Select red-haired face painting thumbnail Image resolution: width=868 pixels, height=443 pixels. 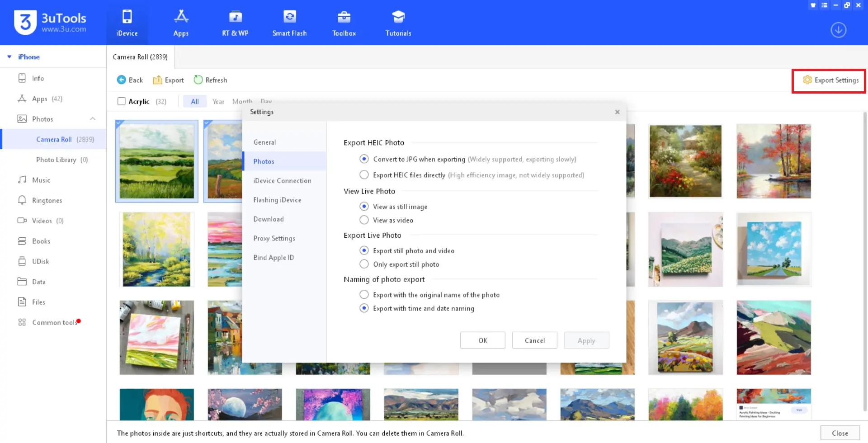pyautogui.click(x=156, y=404)
